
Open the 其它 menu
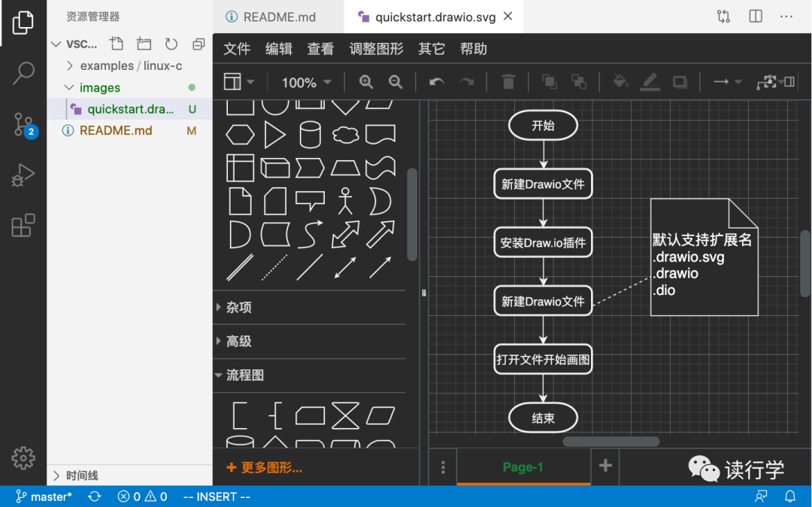(432, 49)
